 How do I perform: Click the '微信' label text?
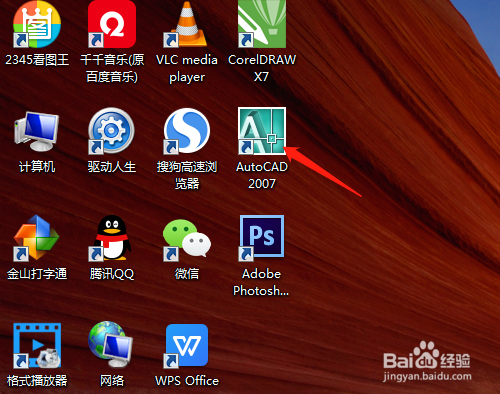(187, 274)
